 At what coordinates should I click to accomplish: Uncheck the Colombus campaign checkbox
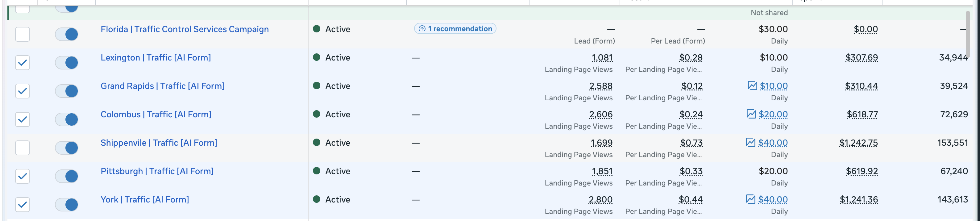[23, 119]
